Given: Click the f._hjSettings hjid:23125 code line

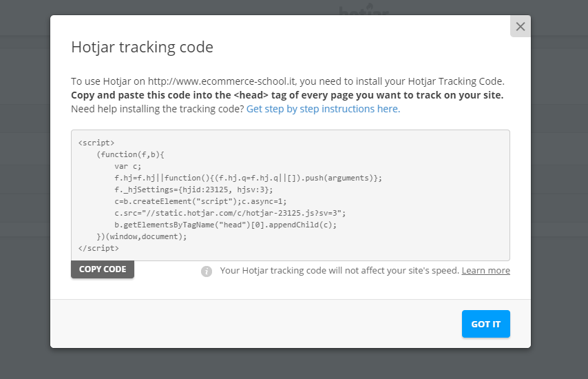Looking at the screenshot, I should (x=193, y=189).
